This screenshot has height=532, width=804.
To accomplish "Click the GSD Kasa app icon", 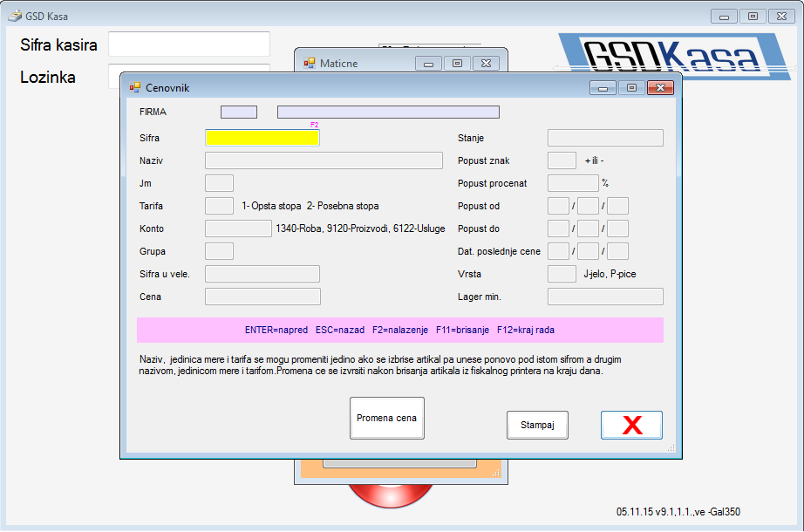I will pyautogui.click(x=14, y=16).
